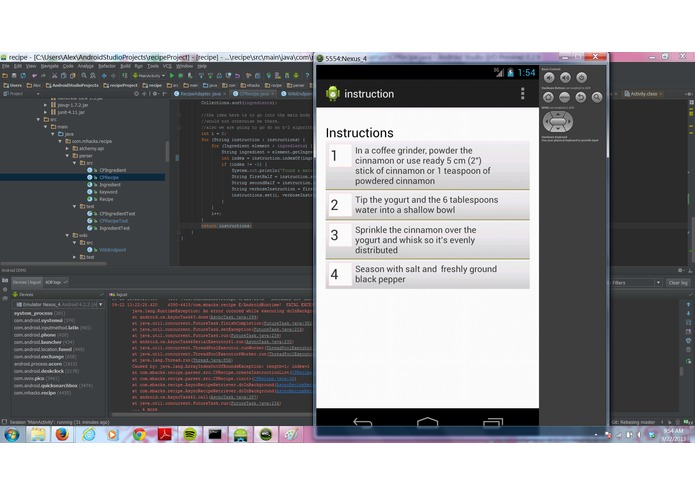Open the File menu
The height and width of the screenshot is (494, 695).
(x=6, y=66)
